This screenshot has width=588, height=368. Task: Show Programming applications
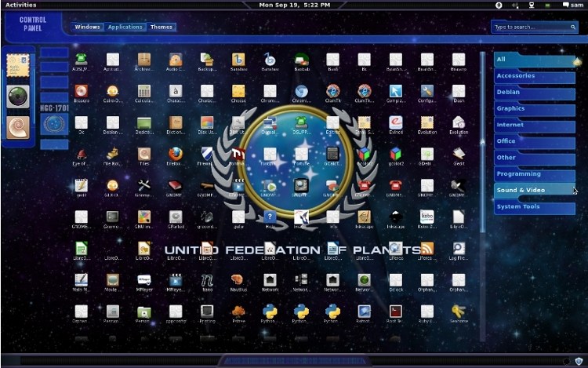coord(535,174)
